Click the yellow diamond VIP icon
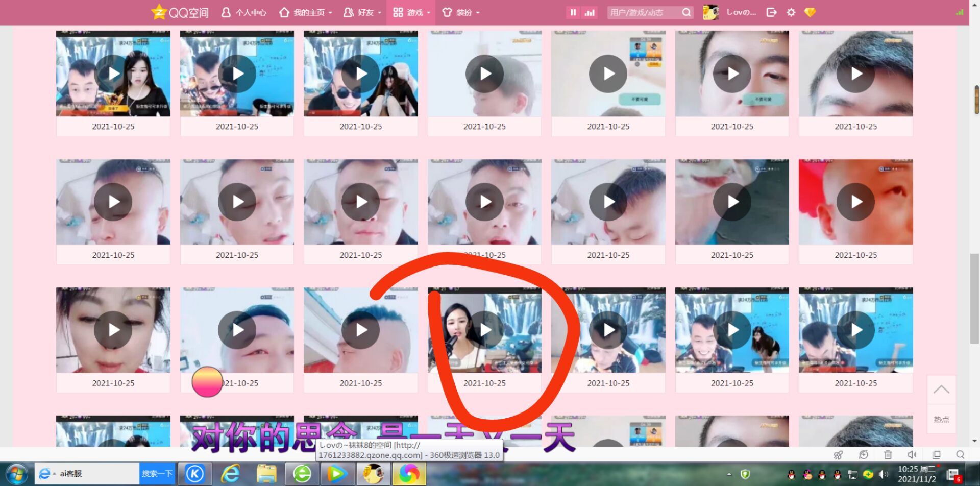This screenshot has height=486, width=980. click(x=810, y=12)
